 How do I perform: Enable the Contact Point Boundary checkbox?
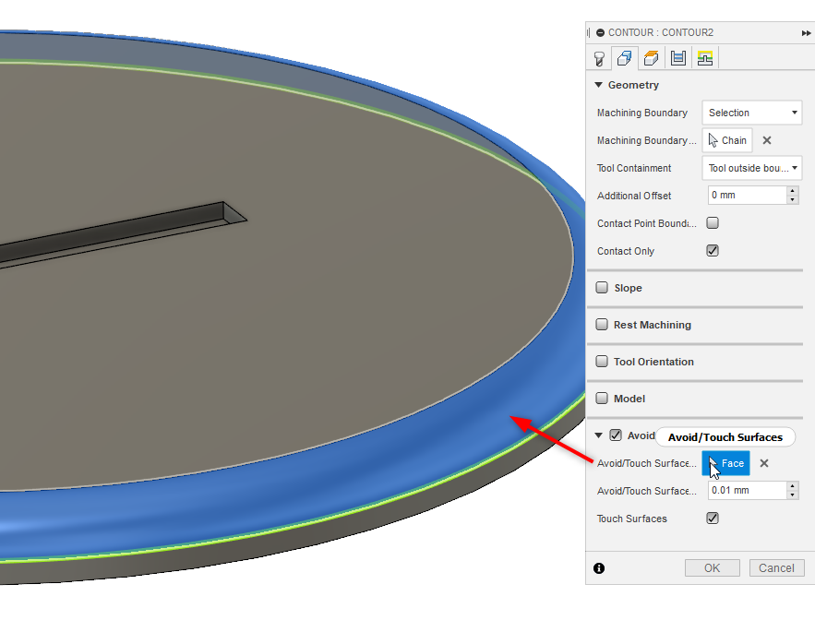[713, 223]
